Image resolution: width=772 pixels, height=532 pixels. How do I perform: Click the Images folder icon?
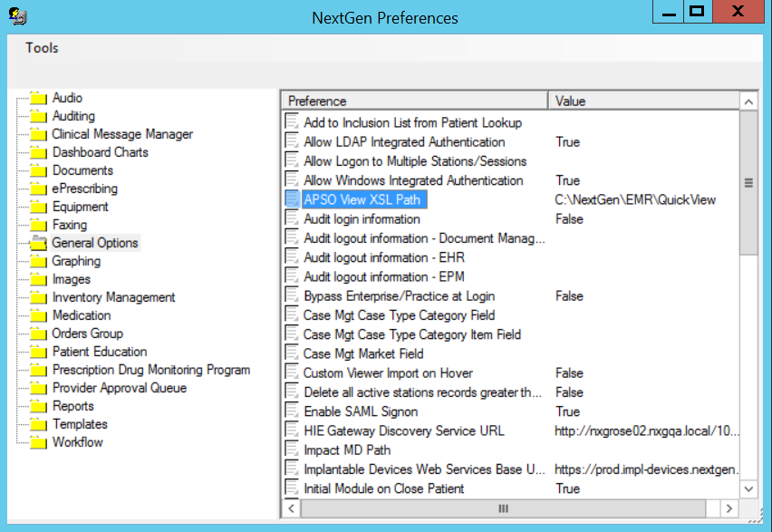pos(38,280)
